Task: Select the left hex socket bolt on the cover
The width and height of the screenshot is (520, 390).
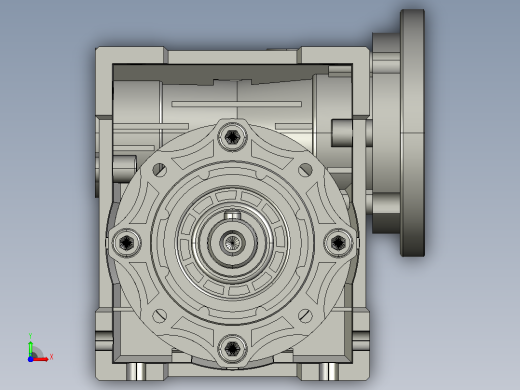Action: tap(127, 242)
